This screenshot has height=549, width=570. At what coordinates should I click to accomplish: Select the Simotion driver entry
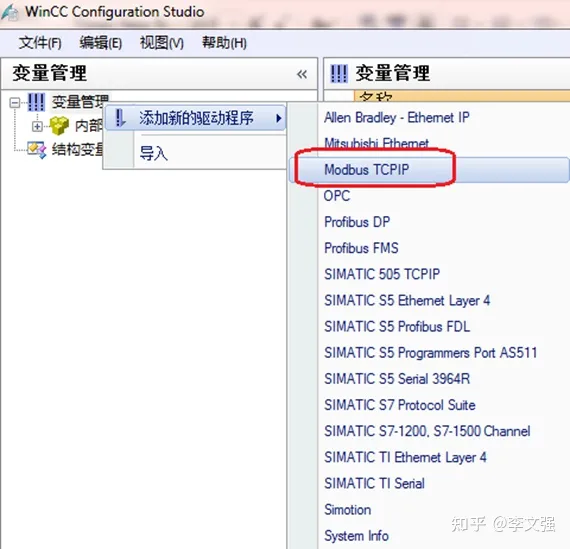[348, 510]
